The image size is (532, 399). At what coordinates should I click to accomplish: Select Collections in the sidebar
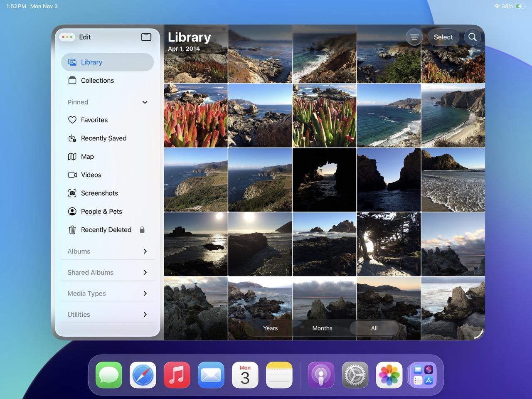(x=107, y=81)
